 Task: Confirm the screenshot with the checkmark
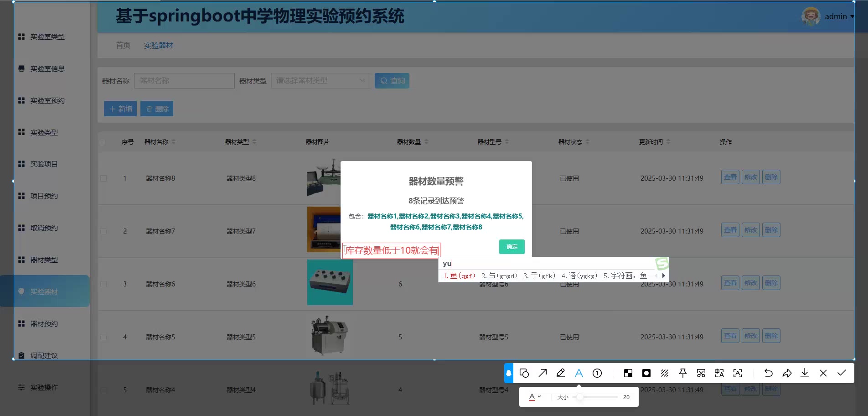coord(842,373)
